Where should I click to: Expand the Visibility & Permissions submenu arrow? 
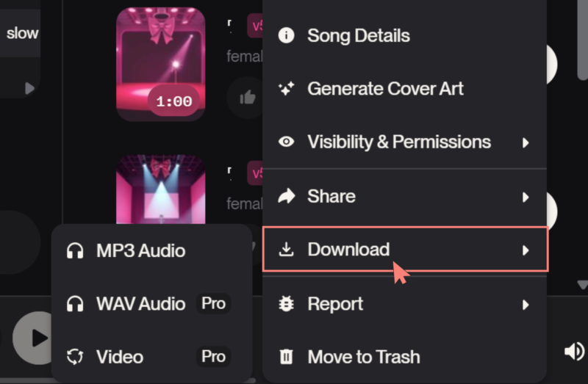click(x=526, y=142)
